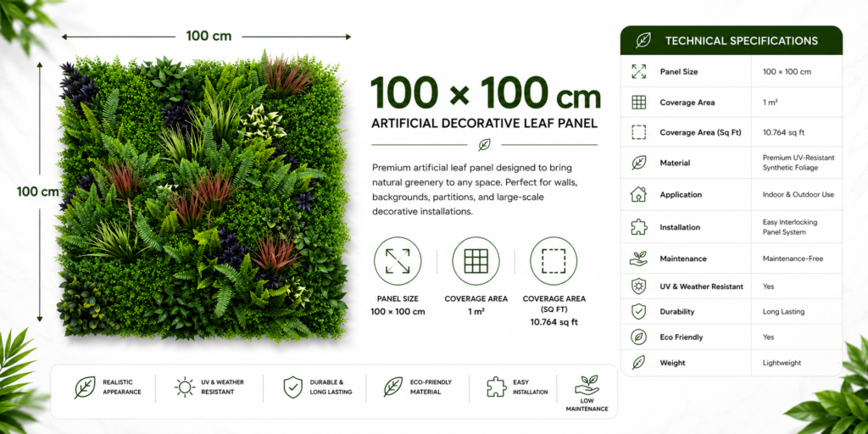Viewport: 868px width, 434px height.
Task: Click 'Indoor & Outdoor Use' value
Action: pyautogui.click(x=798, y=194)
